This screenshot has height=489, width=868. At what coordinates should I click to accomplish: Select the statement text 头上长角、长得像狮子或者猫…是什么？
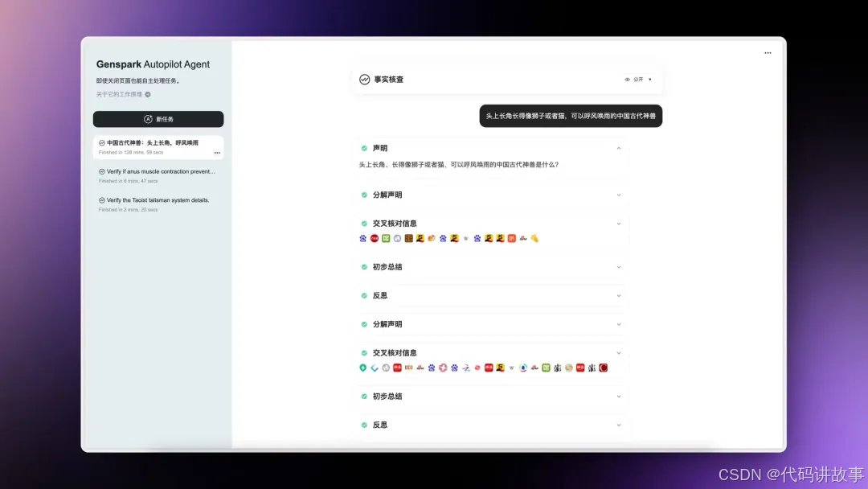click(459, 165)
